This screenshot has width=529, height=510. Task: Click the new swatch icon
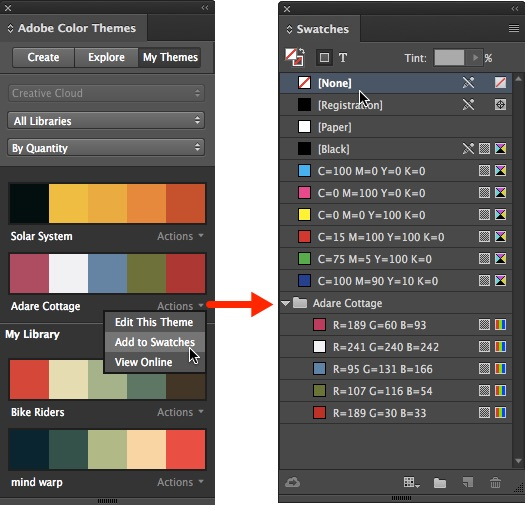tap(468, 482)
